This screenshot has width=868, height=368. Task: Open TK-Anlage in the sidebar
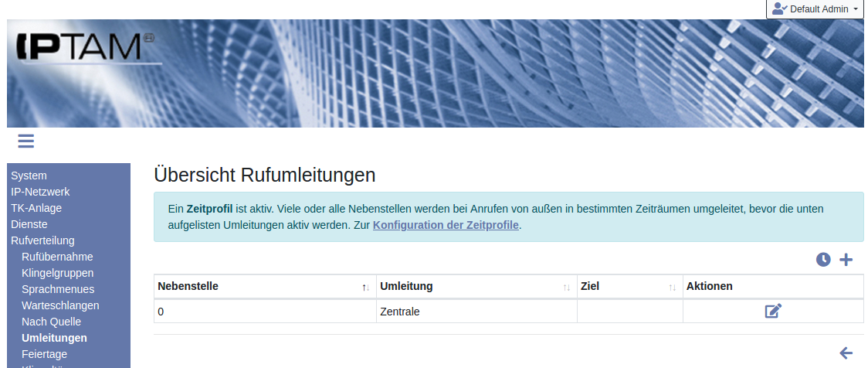[36, 208]
